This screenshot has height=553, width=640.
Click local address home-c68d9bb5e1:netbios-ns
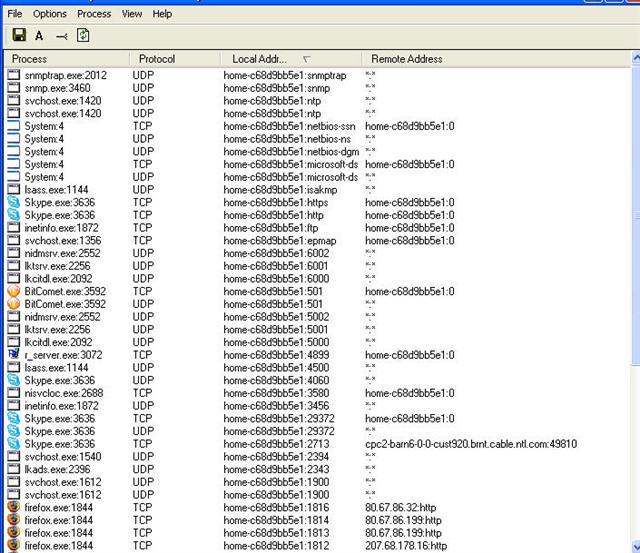[287, 139]
